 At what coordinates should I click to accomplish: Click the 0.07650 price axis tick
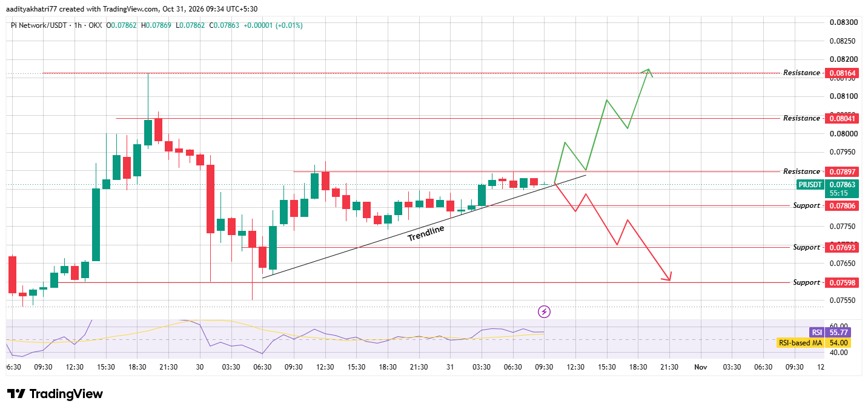pyautogui.click(x=843, y=264)
